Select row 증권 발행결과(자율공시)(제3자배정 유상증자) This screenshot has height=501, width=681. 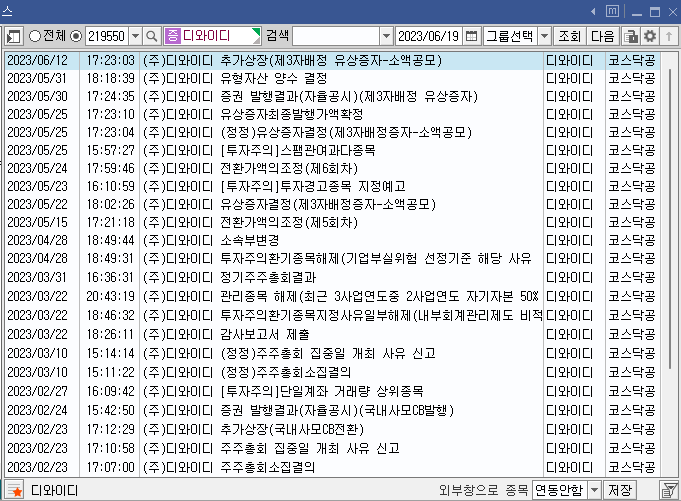click(333, 96)
